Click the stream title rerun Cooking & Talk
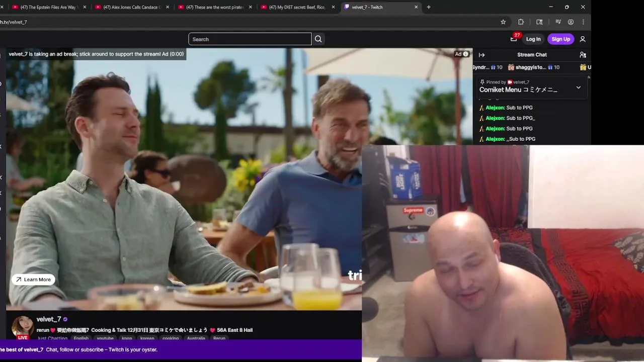This screenshot has height=362, width=644. tap(144, 330)
